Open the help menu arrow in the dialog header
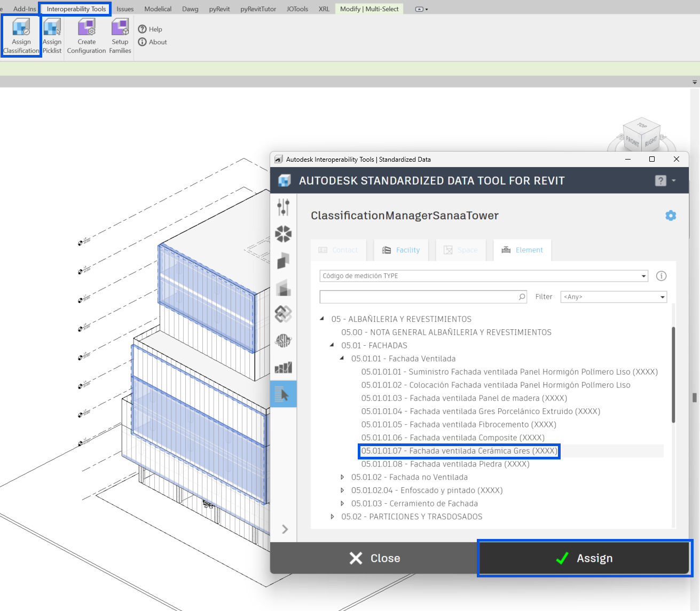 click(674, 181)
